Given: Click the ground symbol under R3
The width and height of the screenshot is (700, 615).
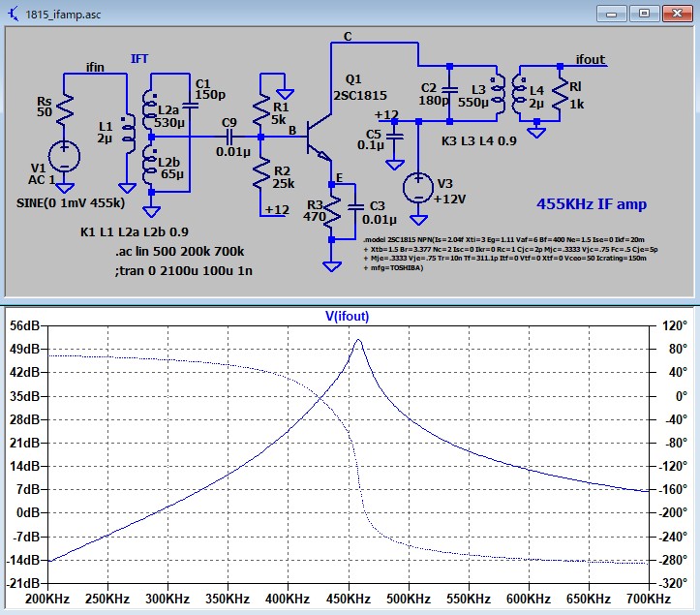Looking at the screenshot, I should pos(331,266).
